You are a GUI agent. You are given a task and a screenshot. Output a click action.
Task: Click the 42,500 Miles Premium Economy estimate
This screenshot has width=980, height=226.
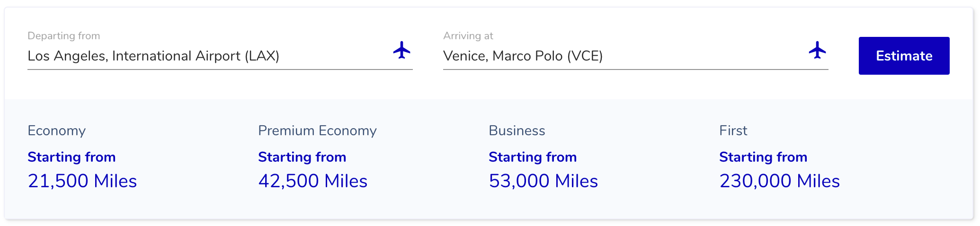[312, 181]
